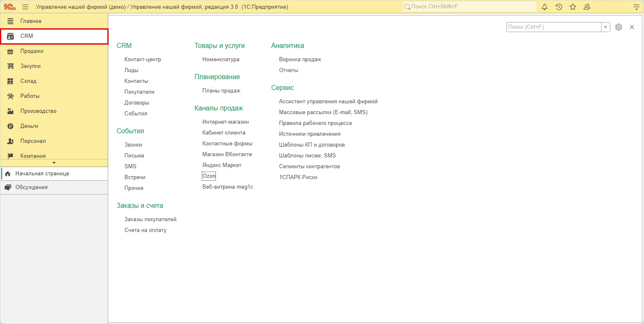Click the Склад boxes icon
Screen dimensions: 644x324
coord(11,81)
